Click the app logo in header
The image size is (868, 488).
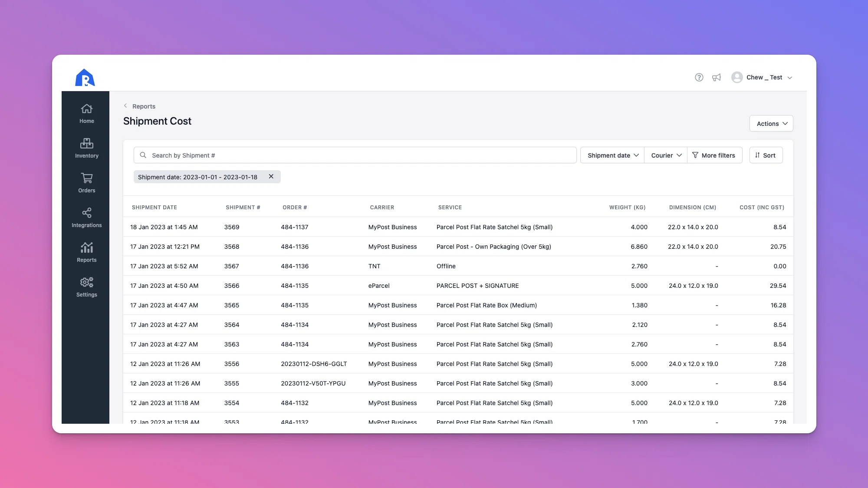coord(85,77)
